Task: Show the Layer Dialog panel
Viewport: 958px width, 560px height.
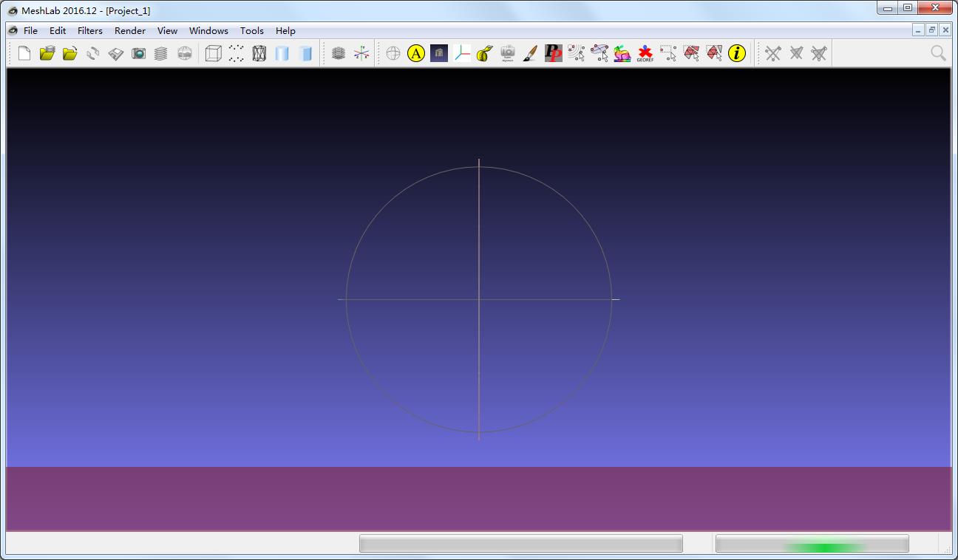Action: (x=161, y=52)
